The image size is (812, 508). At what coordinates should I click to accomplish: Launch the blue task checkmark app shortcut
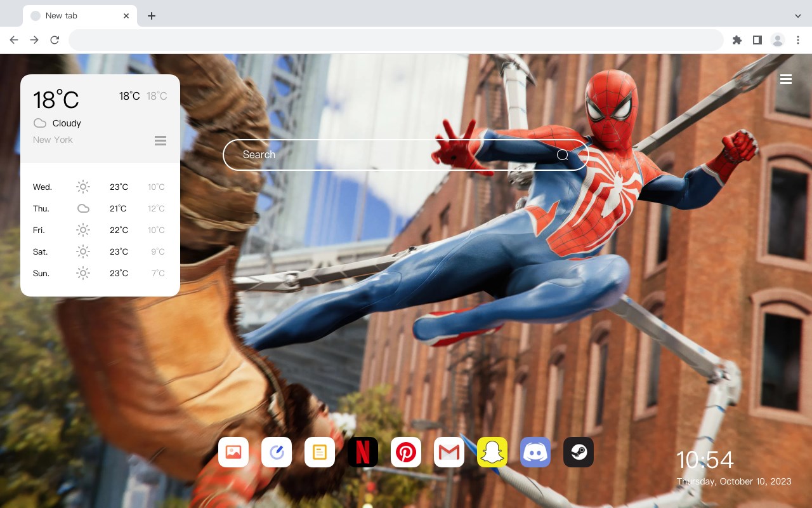277,452
